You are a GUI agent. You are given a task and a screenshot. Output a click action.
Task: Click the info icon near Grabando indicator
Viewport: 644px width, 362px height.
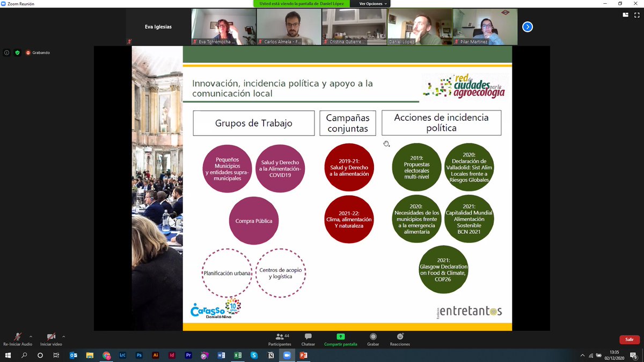[x=6, y=53]
